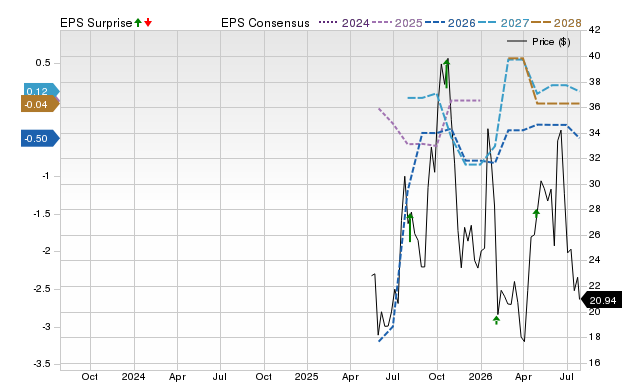Click the EPS Consensus legend label
The width and height of the screenshot is (640, 382).
tap(265, 23)
